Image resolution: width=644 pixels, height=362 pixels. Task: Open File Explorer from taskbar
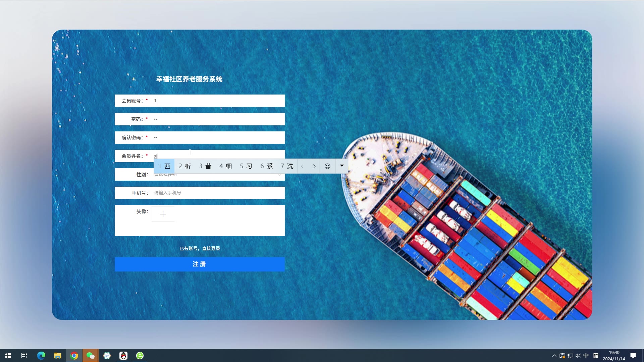coord(58,356)
